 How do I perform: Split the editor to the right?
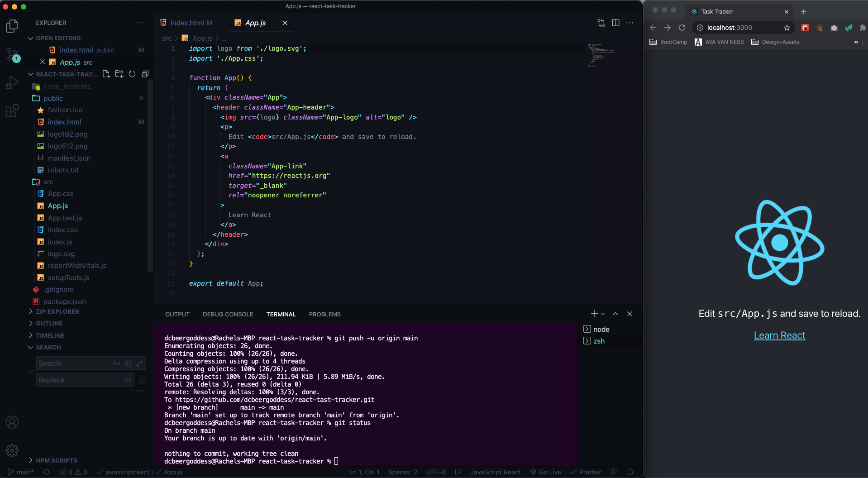[x=616, y=23]
